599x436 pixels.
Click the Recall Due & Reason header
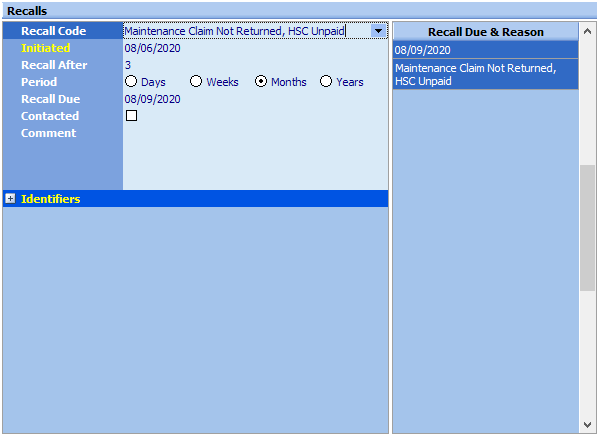[485, 32]
